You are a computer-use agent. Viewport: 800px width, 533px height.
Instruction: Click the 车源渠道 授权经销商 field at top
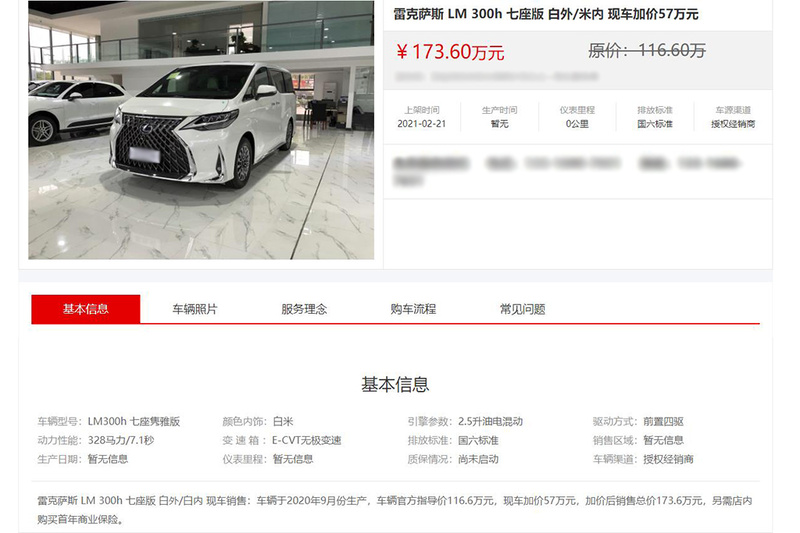[733, 117]
